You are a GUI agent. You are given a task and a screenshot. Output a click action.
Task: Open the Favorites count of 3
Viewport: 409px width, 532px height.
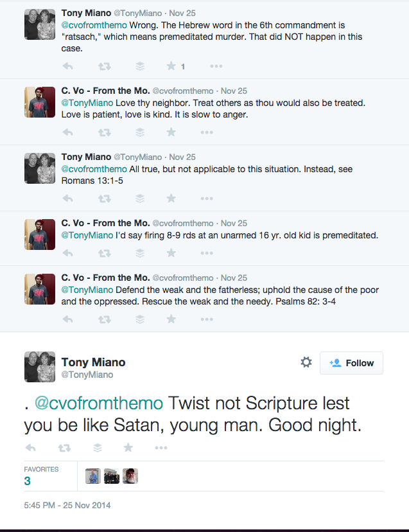point(28,481)
